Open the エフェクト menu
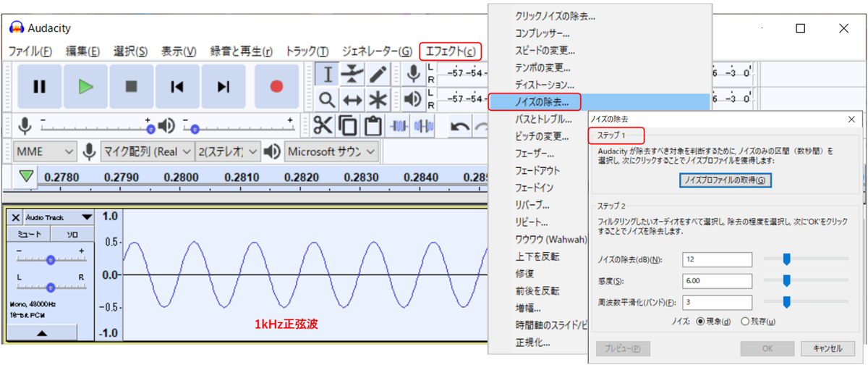Image resolution: width=868 pixels, height=365 pixels. pyautogui.click(x=451, y=51)
